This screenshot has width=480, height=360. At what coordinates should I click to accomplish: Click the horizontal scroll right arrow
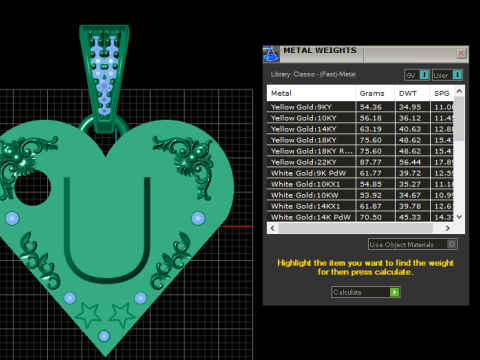pyautogui.click(x=448, y=228)
